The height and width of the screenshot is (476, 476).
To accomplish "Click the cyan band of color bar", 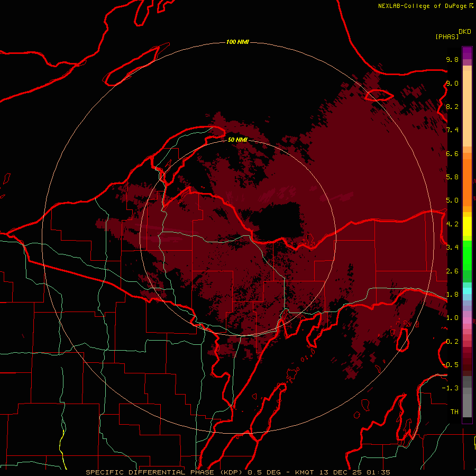I will coord(467,291).
